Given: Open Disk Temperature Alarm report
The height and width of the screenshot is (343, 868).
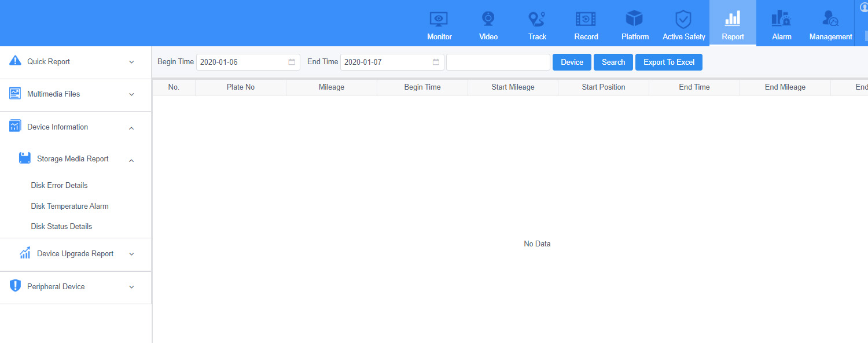Looking at the screenshot, I should [x=70, y=206].
